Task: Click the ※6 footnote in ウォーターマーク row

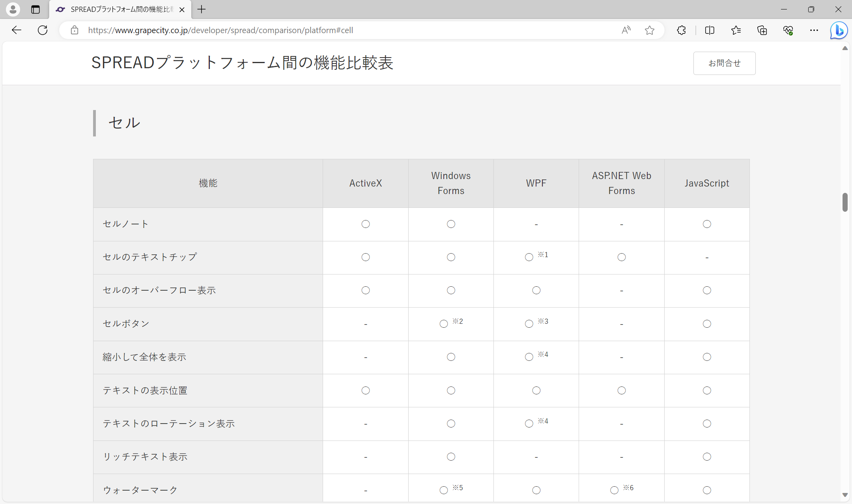Action: pos(628,488)
